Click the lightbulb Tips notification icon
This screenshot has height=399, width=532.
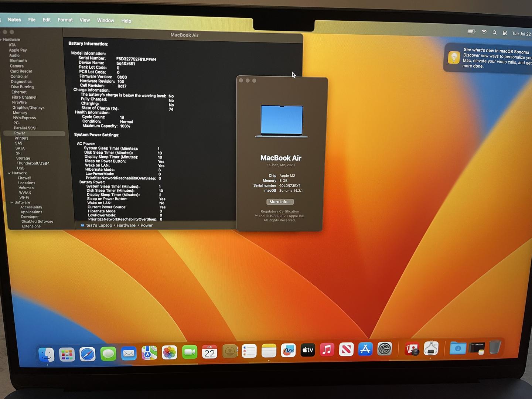[x=454, y=58]
